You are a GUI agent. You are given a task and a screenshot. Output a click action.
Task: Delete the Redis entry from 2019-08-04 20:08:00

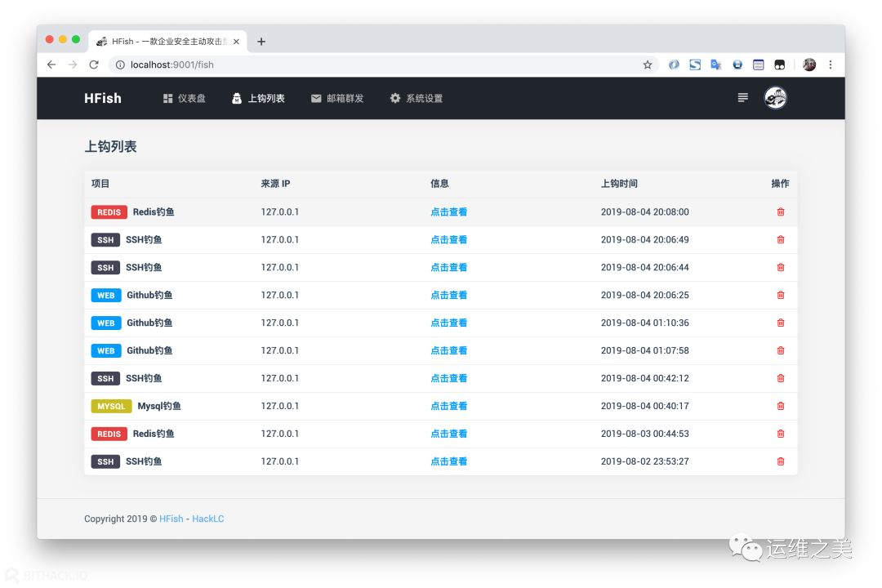pyautogui.click(x=780, y=212)
